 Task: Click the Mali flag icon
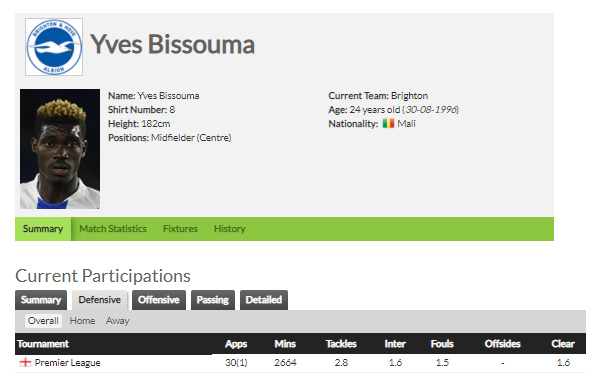tap(388, 124)
